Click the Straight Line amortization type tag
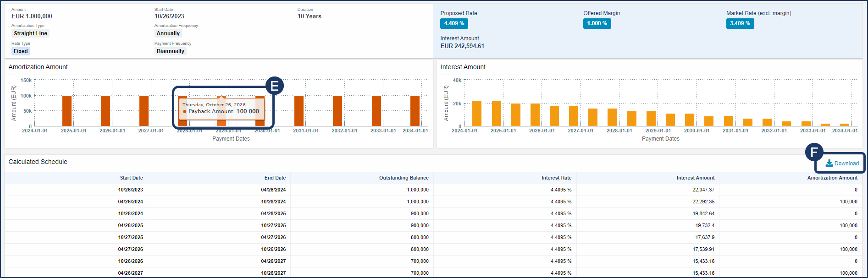 tap(30, 33)
